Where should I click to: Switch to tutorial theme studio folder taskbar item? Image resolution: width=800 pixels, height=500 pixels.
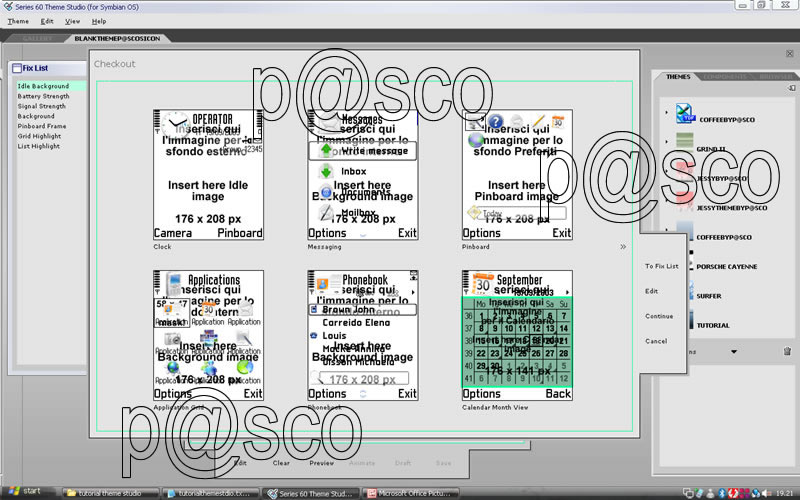click(110, 493)
